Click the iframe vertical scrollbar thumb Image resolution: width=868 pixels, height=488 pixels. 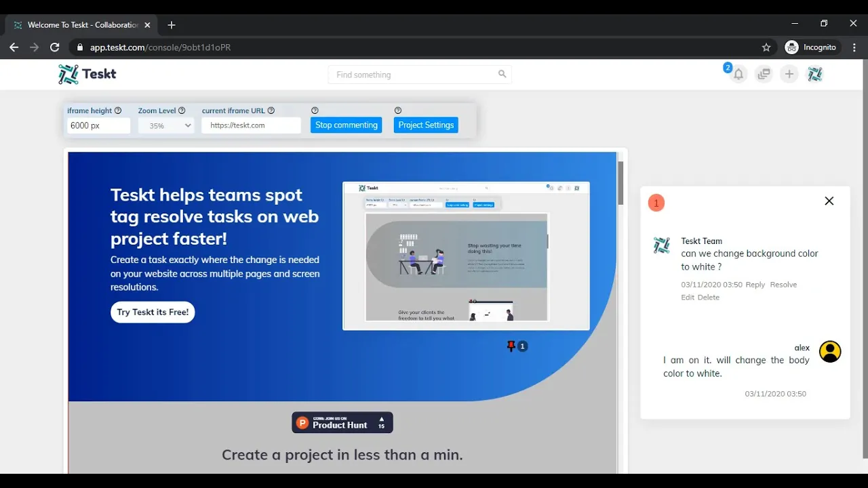[620, 183]
